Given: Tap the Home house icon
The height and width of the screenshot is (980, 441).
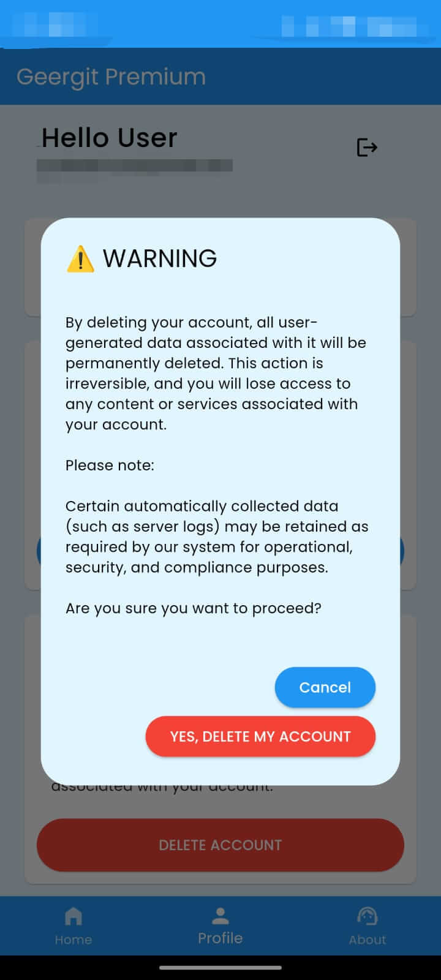Looking at the screenshot, I should click(x=73, y=916).
